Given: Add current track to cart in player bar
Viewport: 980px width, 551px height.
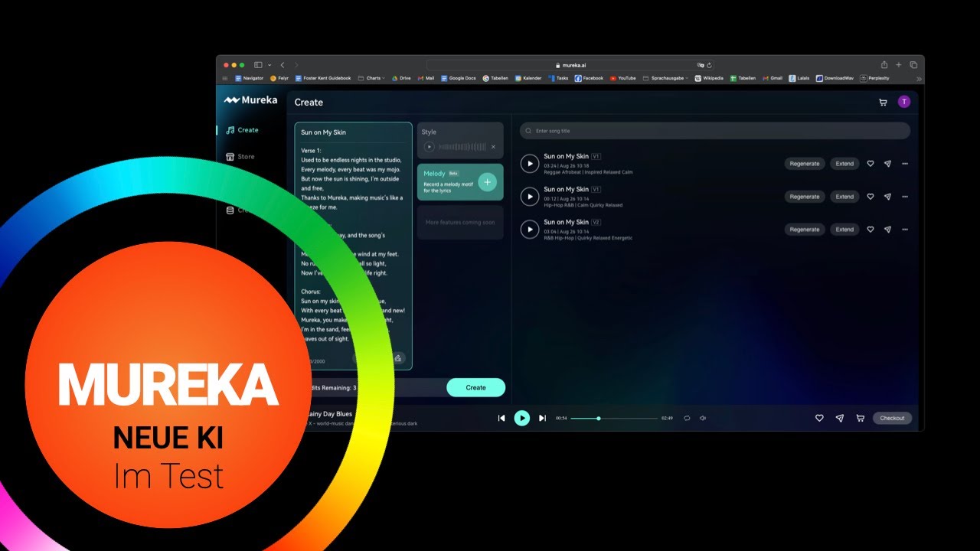Looking at the screenshot, I should 861,419.
